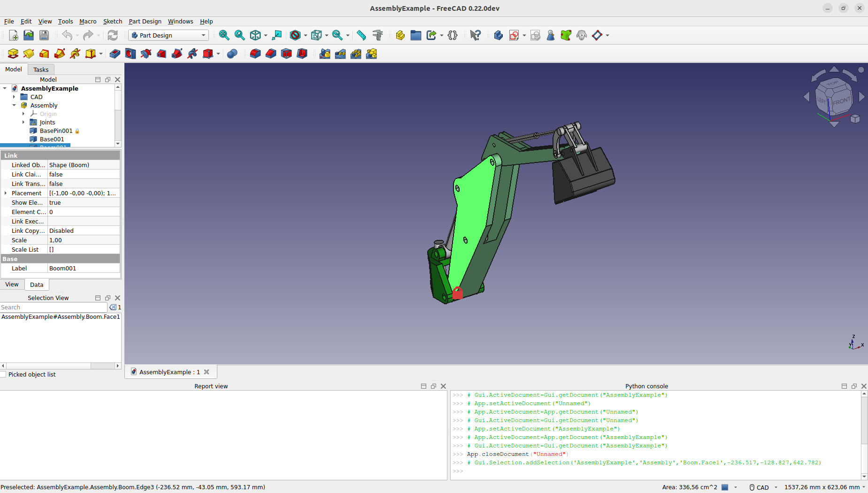Collapse the Assembly tree node
868x493 pixels.
[14, 105]
